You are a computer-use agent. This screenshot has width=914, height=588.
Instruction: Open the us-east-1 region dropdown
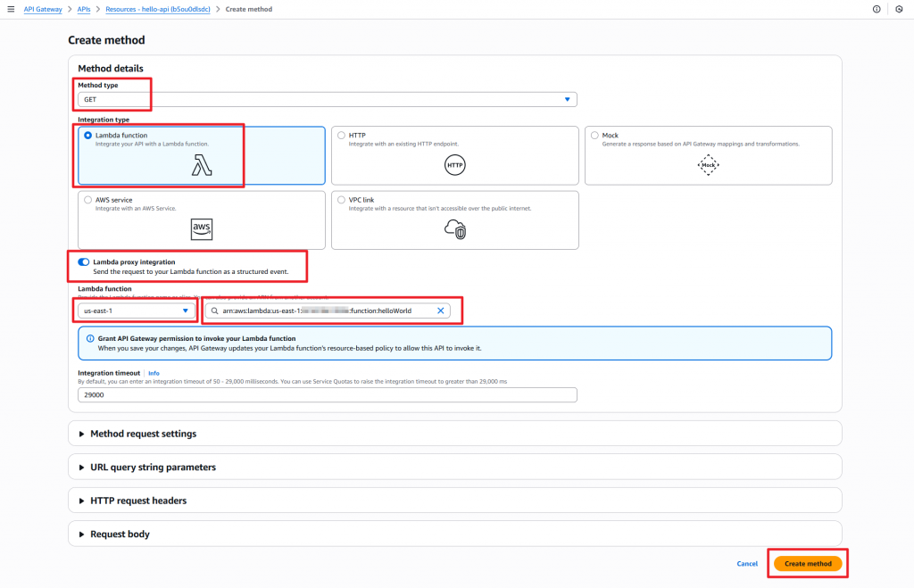137,311
